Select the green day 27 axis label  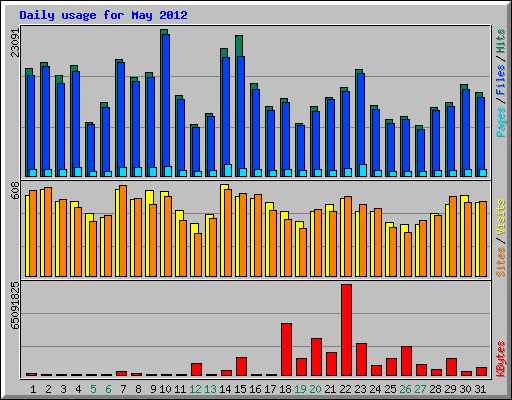click(420, 389)
